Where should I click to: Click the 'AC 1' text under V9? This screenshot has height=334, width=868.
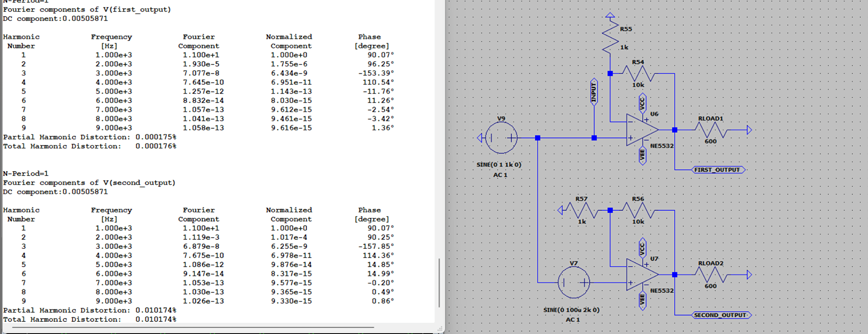500,175
